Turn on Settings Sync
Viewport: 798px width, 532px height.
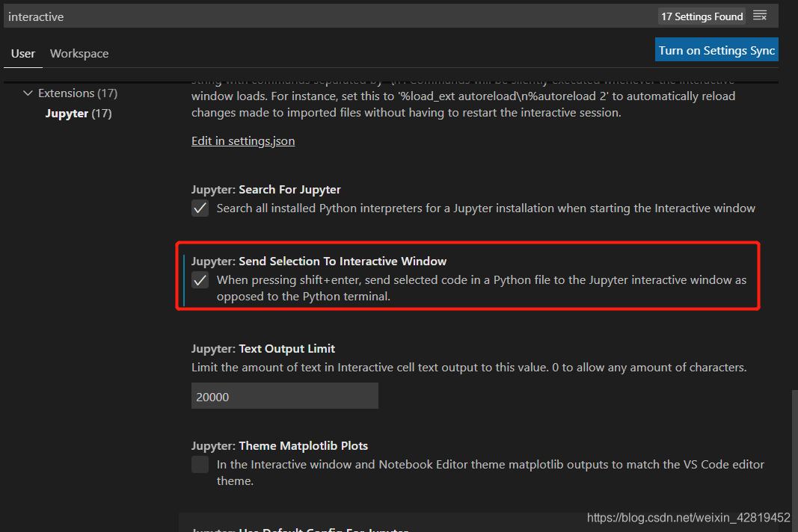[x=716, y=50]
